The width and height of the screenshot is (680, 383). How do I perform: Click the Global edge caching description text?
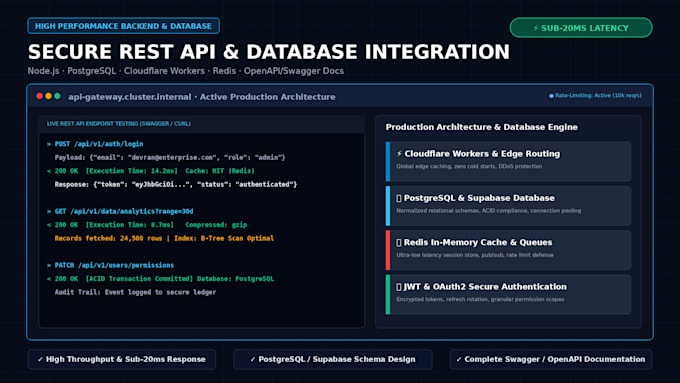(x=469, y=166)
